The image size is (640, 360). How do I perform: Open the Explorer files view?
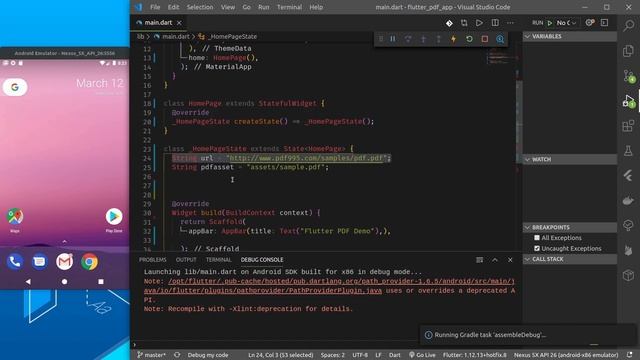click(x=629, y=51)
